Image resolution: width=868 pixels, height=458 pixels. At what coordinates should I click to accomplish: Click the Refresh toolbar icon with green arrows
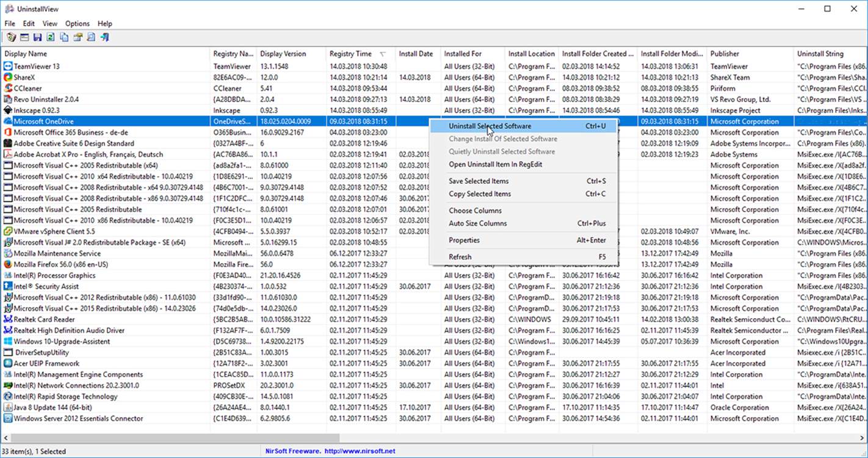pos(51,37)
